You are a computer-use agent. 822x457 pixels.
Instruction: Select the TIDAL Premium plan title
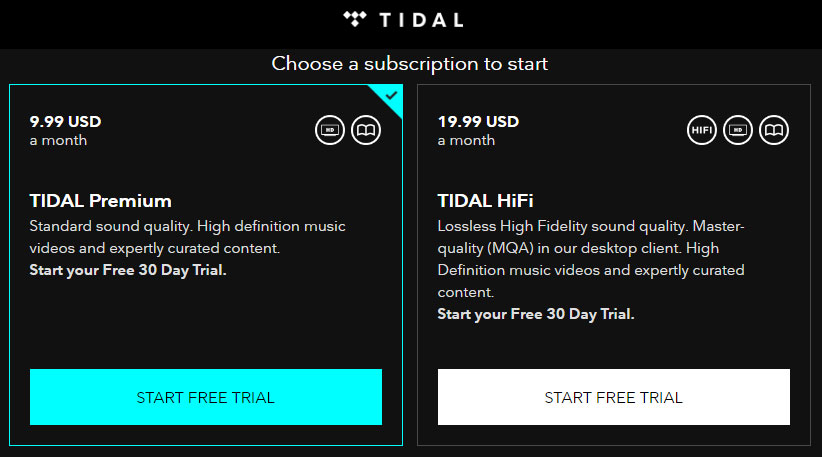[x=101, y=200]
